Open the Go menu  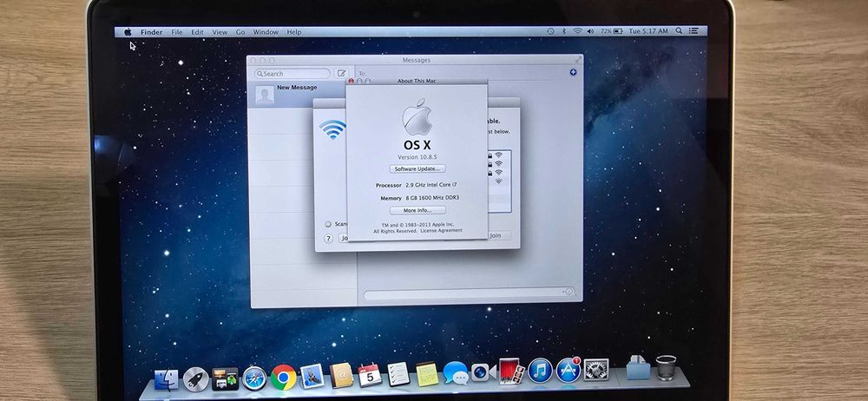(240, 32)
